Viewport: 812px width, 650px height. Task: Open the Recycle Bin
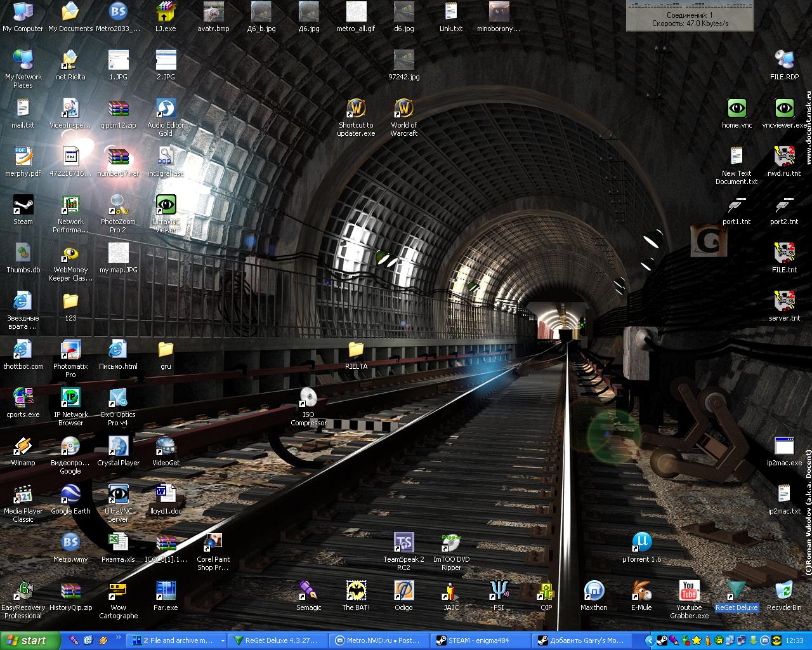[x=784, y=594]
